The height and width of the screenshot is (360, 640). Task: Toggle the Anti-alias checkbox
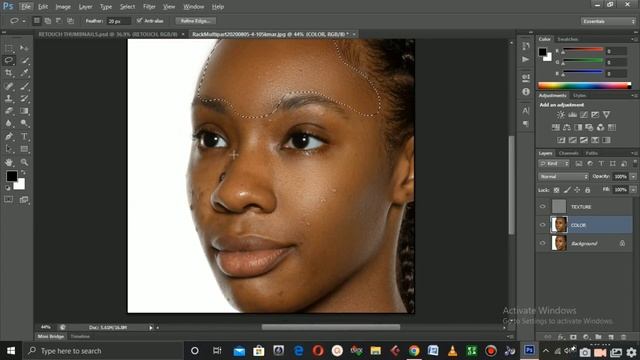(140, 20)
